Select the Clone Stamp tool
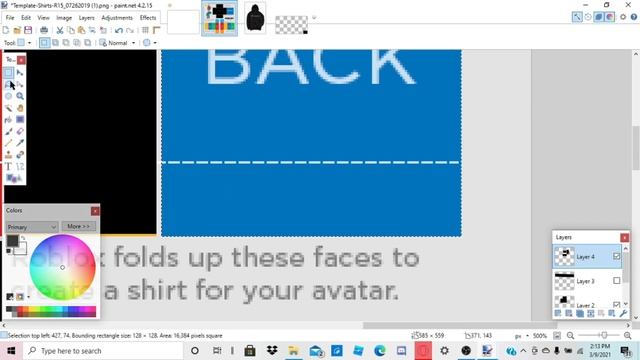The width and height of the screenshot is (640, 360). pos(9,155)
